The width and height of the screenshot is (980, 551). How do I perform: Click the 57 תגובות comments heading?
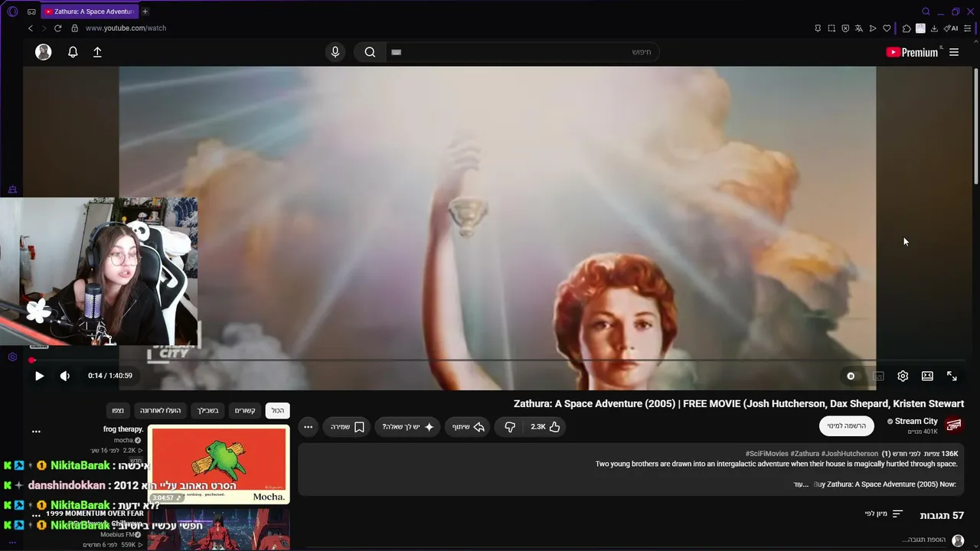[x=942, y=516]
